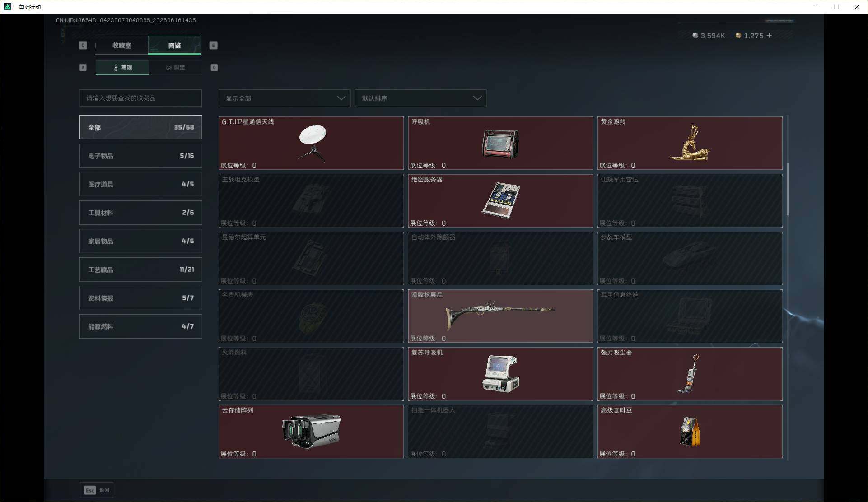Choose the 绝密服务器 server item
This screenshot has height=502, width=868.
tap(500, 201)
